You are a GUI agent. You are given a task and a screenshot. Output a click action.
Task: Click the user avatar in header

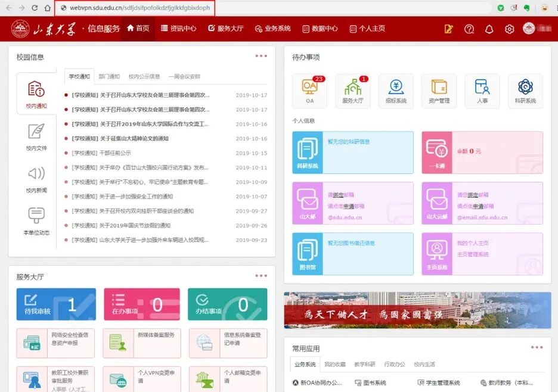tap(529, 29)
